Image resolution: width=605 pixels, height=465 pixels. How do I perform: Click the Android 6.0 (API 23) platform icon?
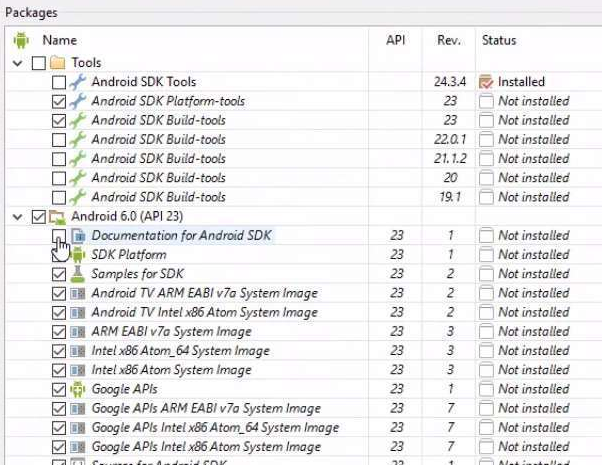pos(58,216)
